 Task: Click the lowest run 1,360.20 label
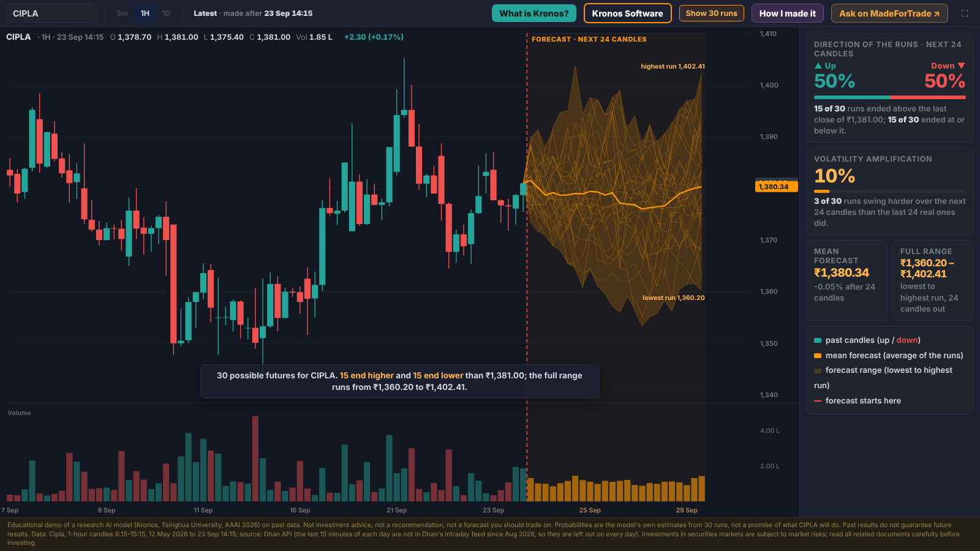click(673, 298)
